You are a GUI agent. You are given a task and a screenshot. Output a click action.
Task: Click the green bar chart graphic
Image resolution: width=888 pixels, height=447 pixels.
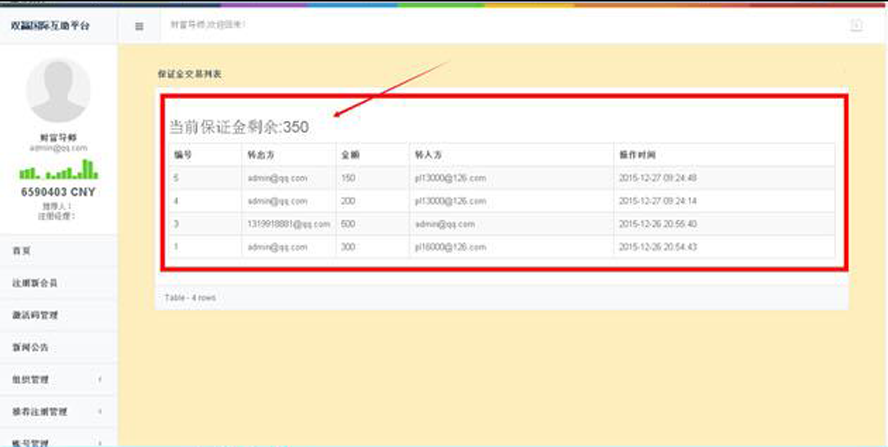tap(58, 169)
